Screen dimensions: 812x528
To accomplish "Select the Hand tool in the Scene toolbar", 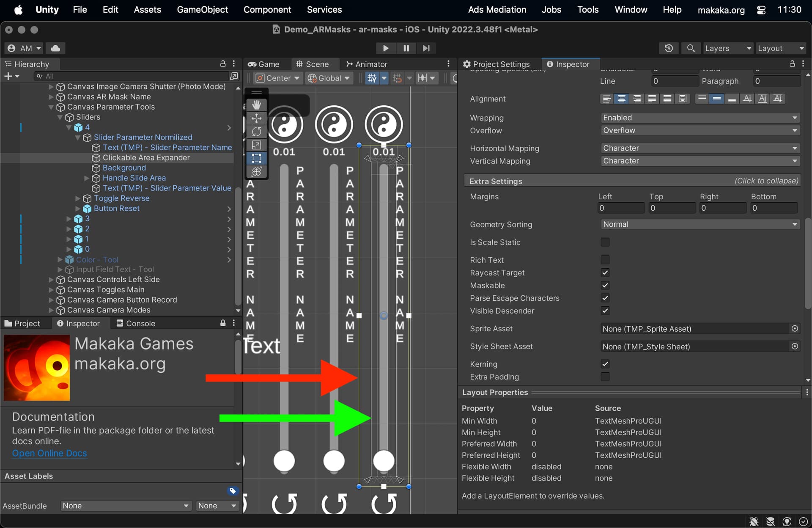I will click(x=256, y=104).
